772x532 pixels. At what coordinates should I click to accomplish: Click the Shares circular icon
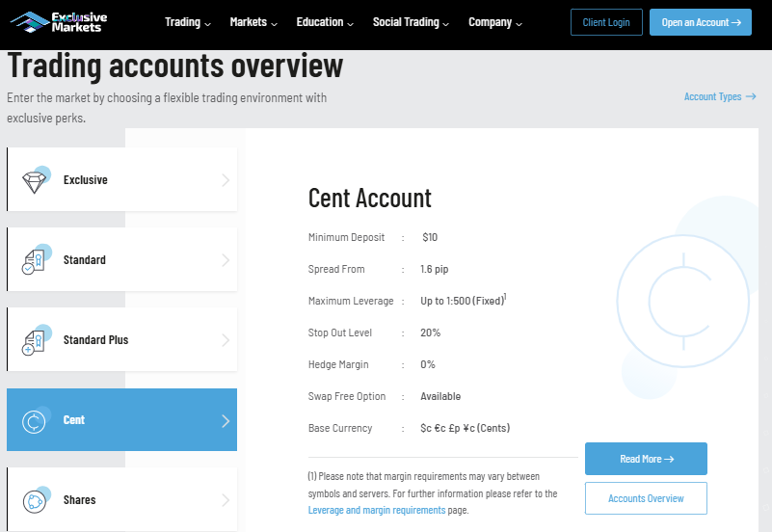[35, 501]
